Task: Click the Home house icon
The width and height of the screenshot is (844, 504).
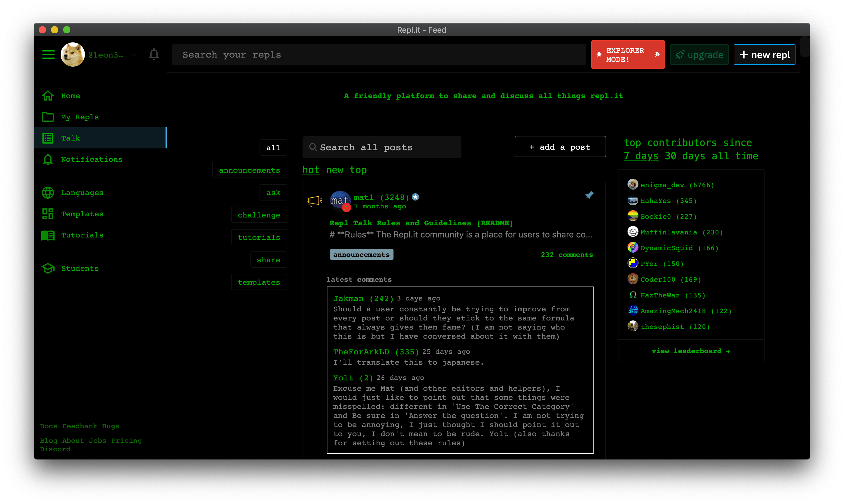Action: pos(48,96)
